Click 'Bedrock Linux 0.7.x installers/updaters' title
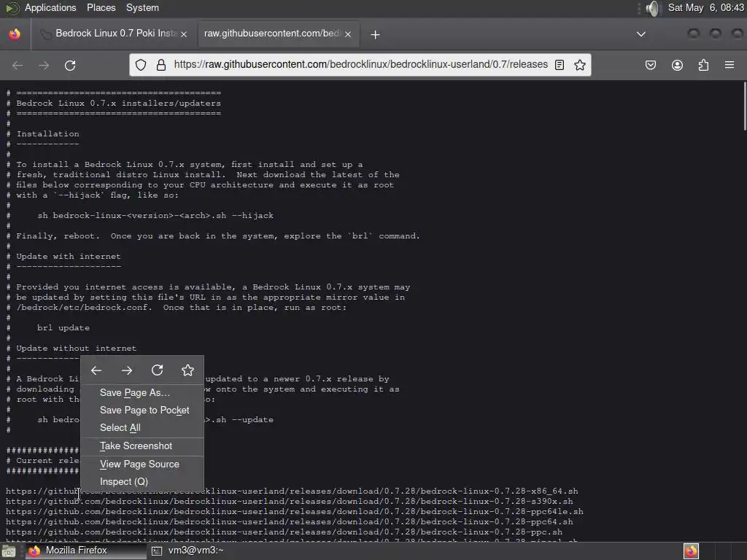The width and height of the screenshot is (747, 560). 118,103
